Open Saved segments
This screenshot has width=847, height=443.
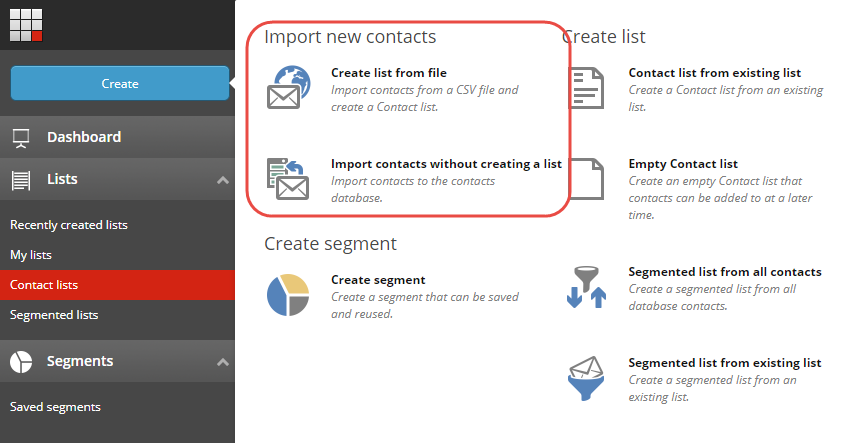pyautogui.click(x=55, y=407)
